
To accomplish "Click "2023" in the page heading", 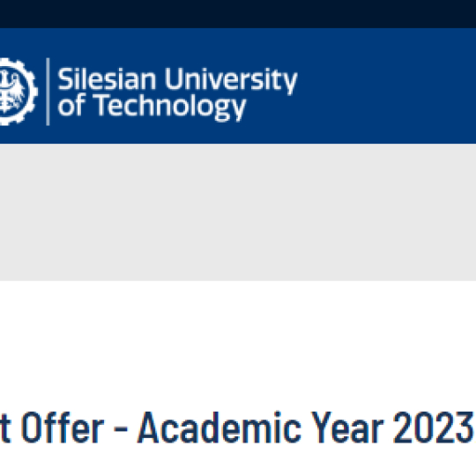I will 433,428.
